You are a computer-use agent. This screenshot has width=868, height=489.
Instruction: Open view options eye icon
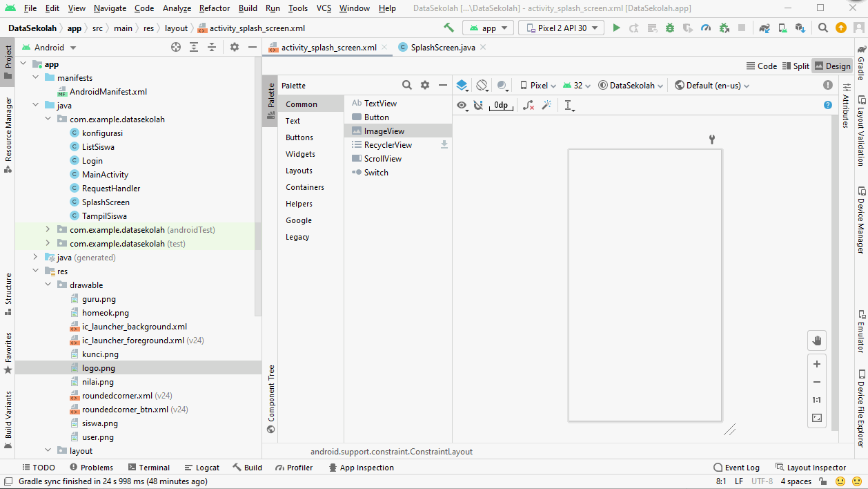(462, 105)
